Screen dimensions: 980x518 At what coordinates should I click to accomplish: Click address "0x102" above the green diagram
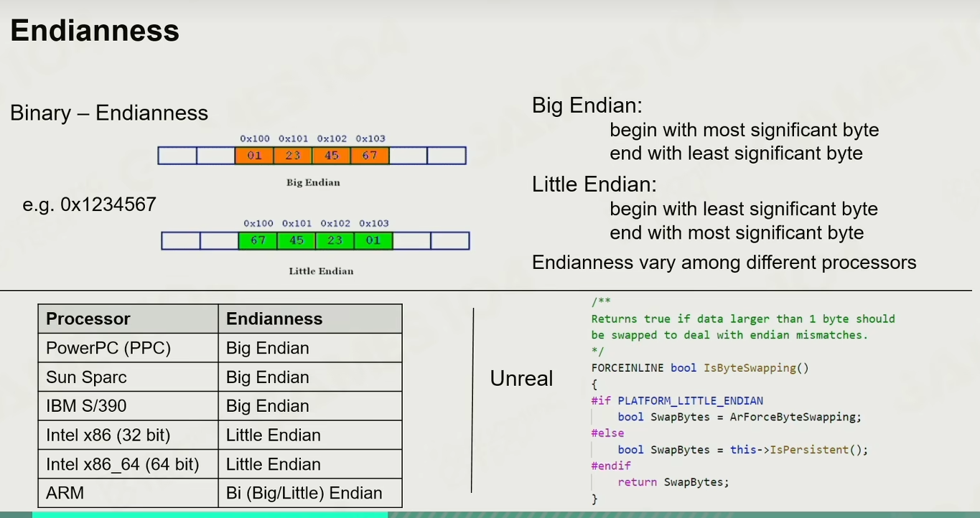coord(335,223)
